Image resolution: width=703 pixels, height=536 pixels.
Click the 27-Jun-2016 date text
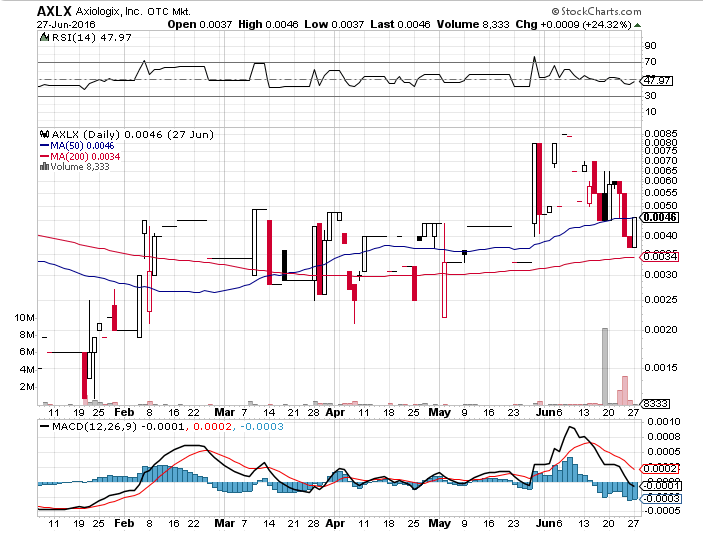tap(66, 25)
